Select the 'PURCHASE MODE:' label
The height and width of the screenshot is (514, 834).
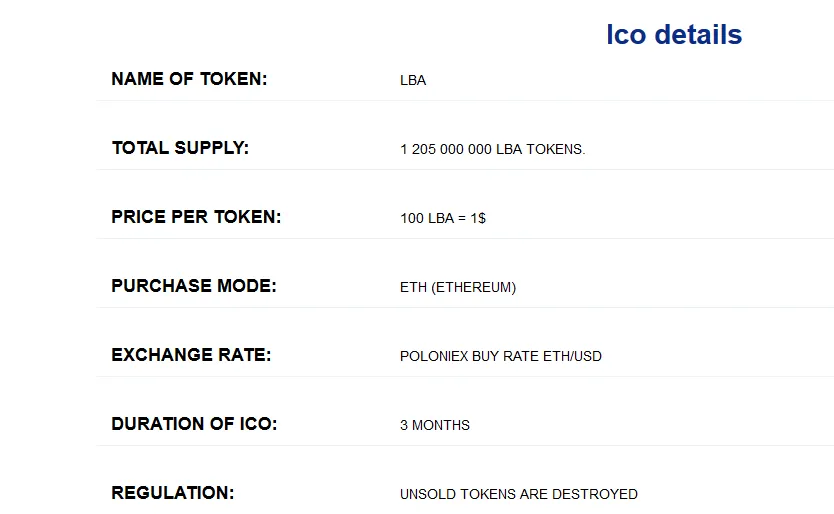click(x=194, y=286)
